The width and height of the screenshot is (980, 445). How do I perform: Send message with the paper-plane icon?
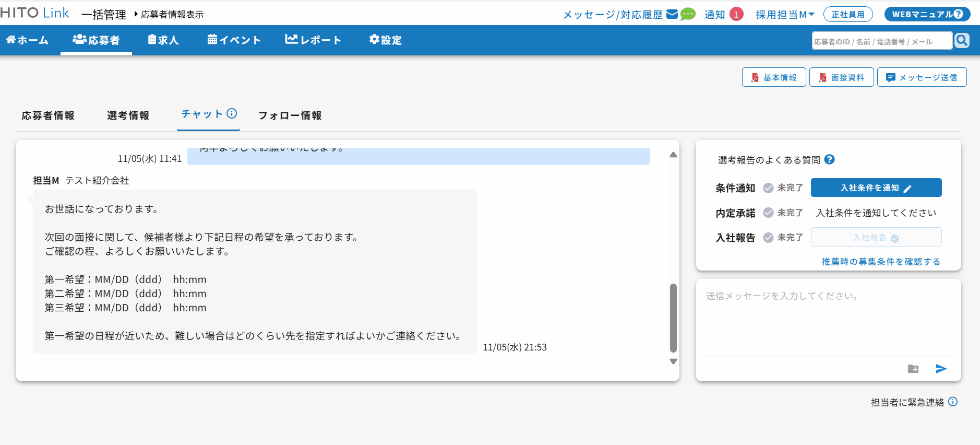[941, 369]
